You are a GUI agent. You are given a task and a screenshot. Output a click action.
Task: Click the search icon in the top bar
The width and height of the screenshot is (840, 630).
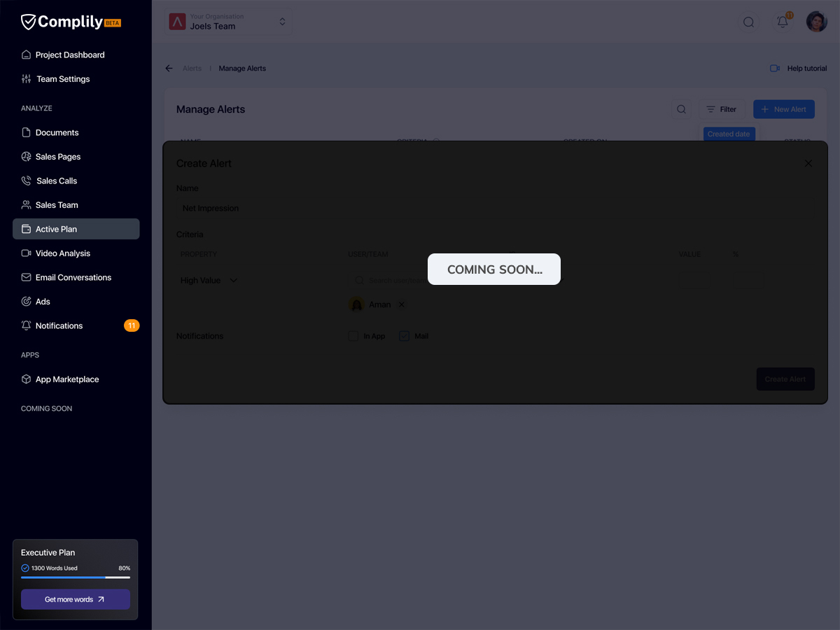click(748, 22)
